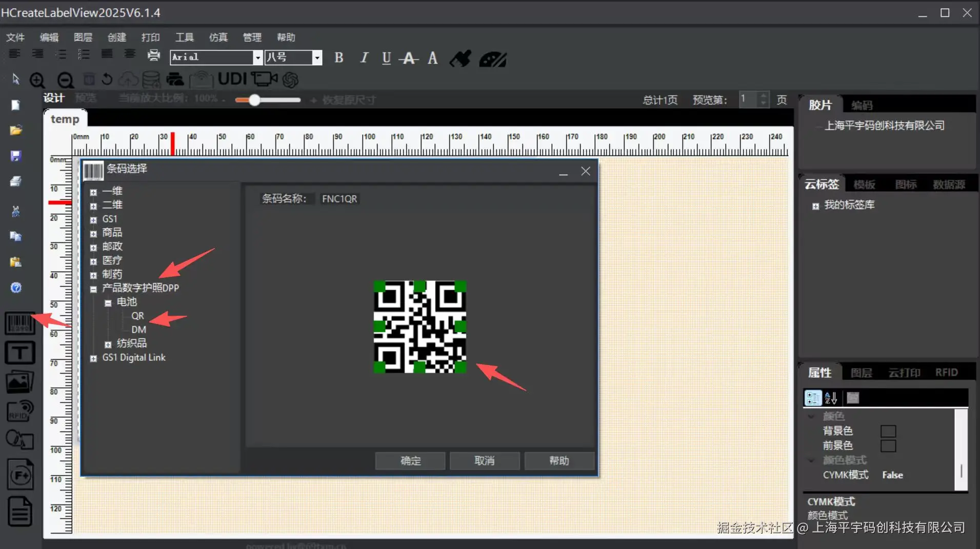Toggle italic formatting
This screenshot has height=549, width=980.
(x=364, y=58)
